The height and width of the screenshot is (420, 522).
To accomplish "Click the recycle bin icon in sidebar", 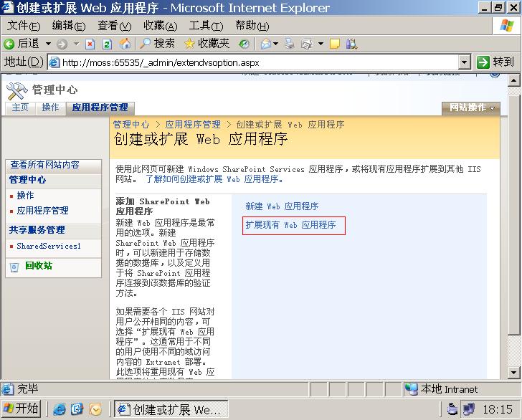I will pyautogui.click(x=14, y=267).
